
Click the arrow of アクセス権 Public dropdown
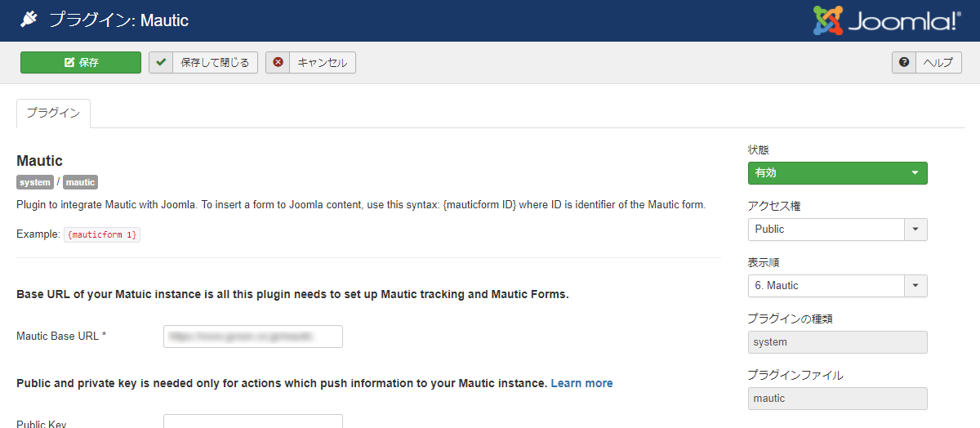click(915, 230)
